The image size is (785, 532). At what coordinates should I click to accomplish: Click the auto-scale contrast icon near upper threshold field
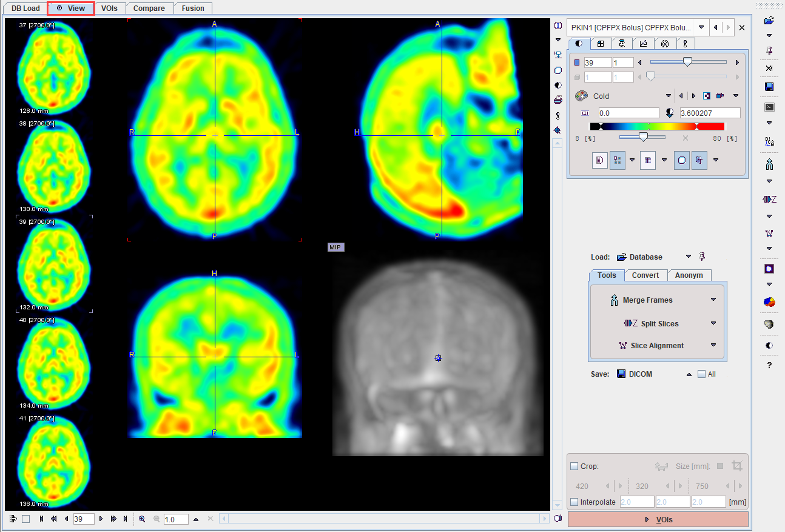(670, 113)
